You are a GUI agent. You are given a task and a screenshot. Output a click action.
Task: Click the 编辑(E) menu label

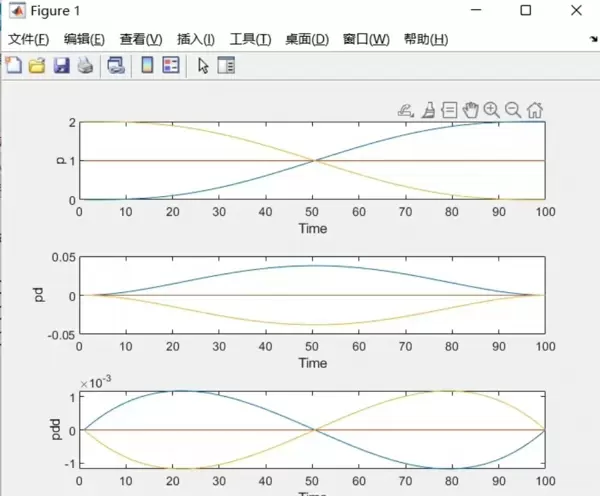point(84,39)
